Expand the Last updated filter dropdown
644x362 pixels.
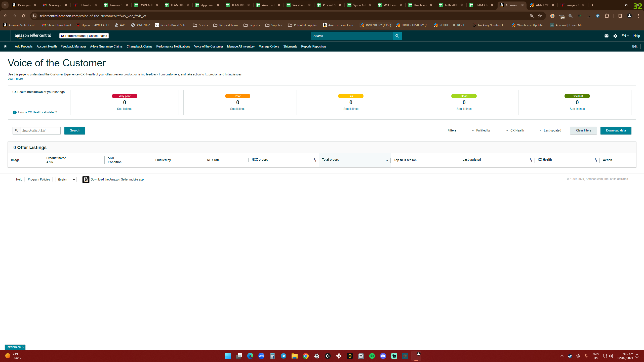click(550, 130)
